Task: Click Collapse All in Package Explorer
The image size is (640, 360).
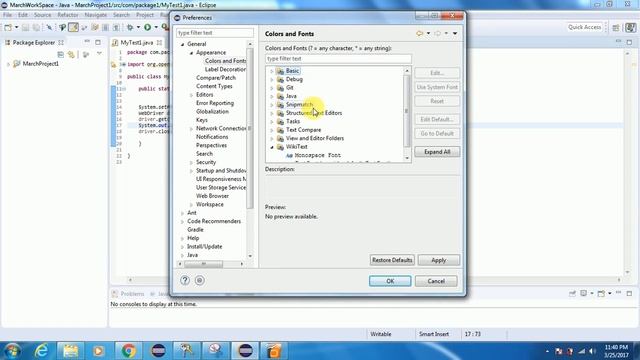Action: (60, 54)
